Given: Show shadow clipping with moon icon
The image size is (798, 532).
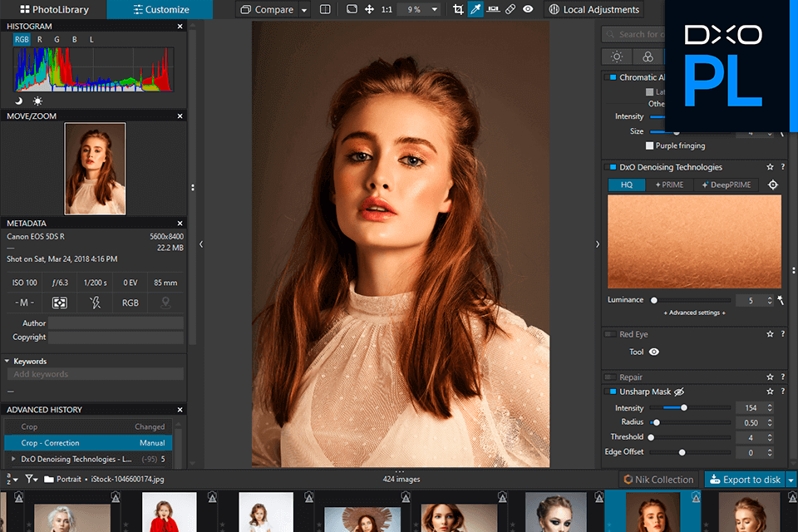Looking at the screenshot, I should tap(20, 101).
